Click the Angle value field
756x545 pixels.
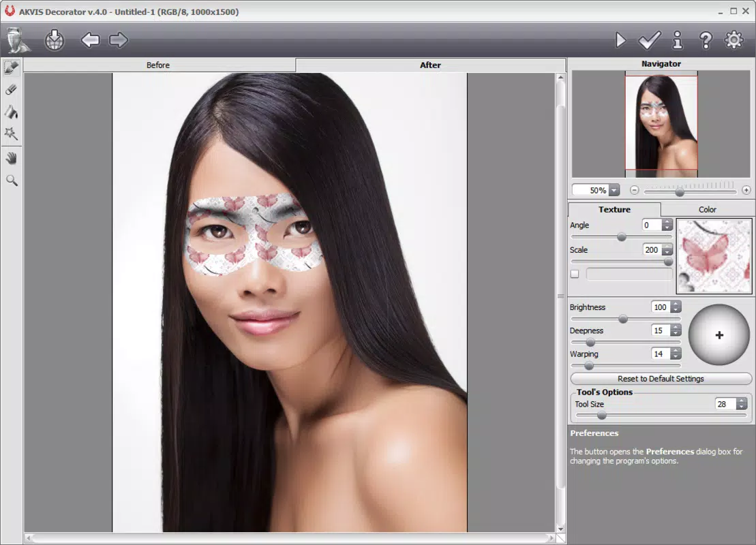tap(652, 225)
